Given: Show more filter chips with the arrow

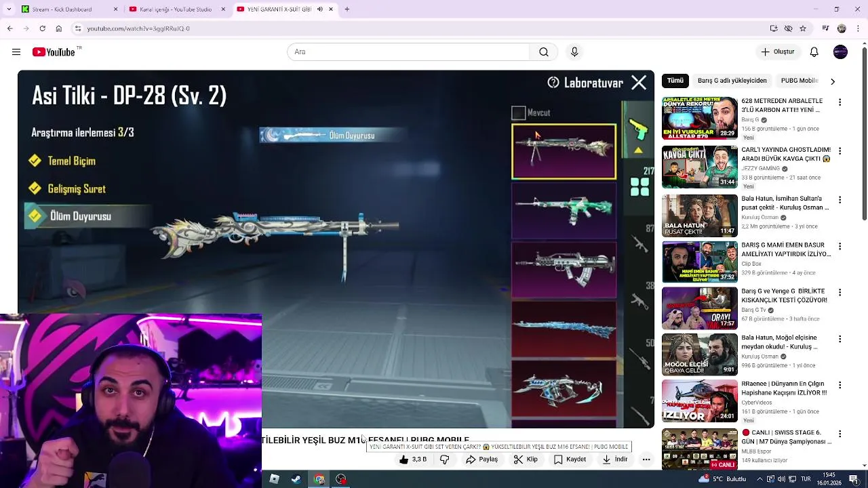Looking at the screenshot, I should tap(833, 81).
